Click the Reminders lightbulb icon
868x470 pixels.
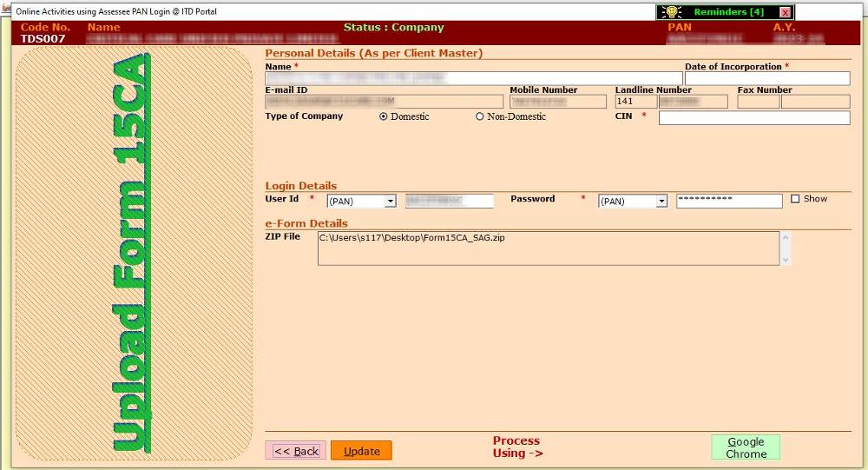click(x=669, y=12)
